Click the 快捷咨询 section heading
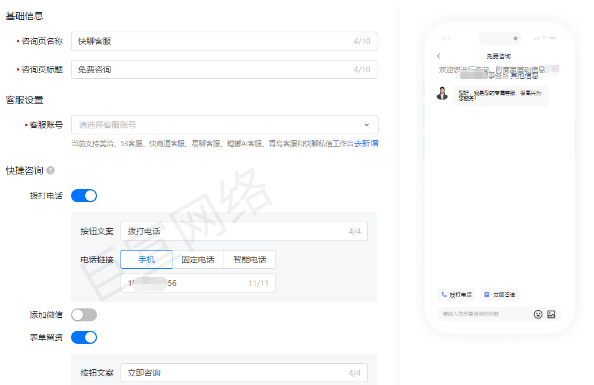Screen dimensions: 594x385 (24, 171)
